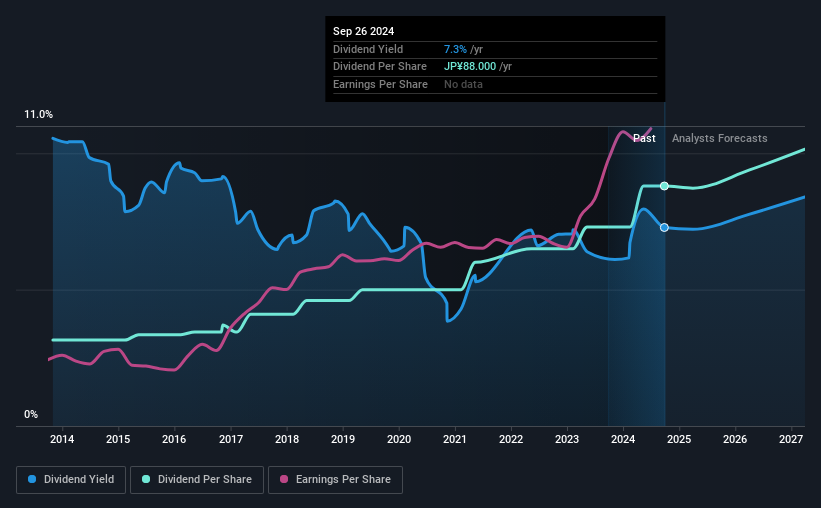This screenshot has width=821, height=508.
Task: Click the 2024 x-axis label
Action: click(x=623, y=439)
